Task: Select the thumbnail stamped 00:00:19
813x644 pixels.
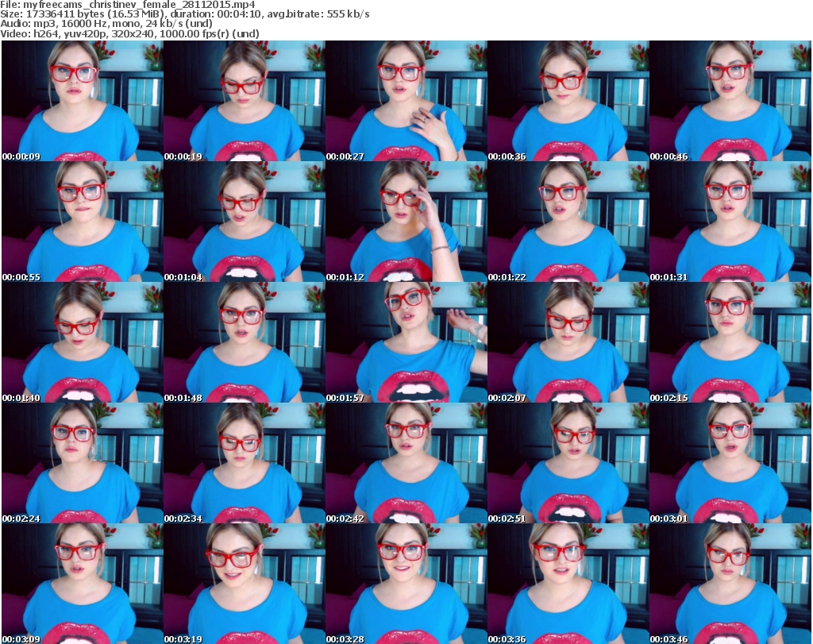Action: point(245,101)
